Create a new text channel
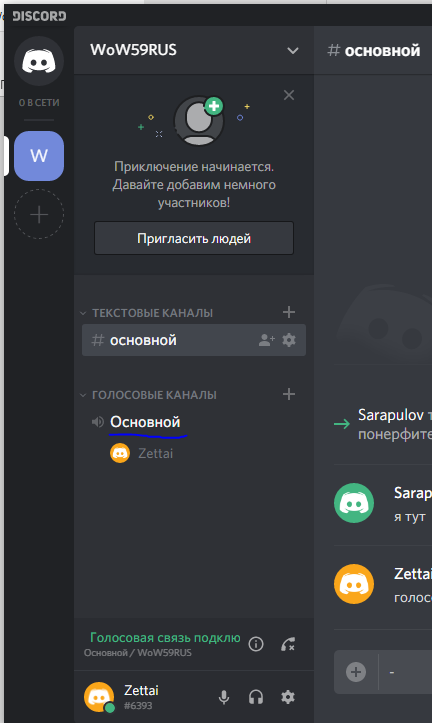 coord(289,312)
